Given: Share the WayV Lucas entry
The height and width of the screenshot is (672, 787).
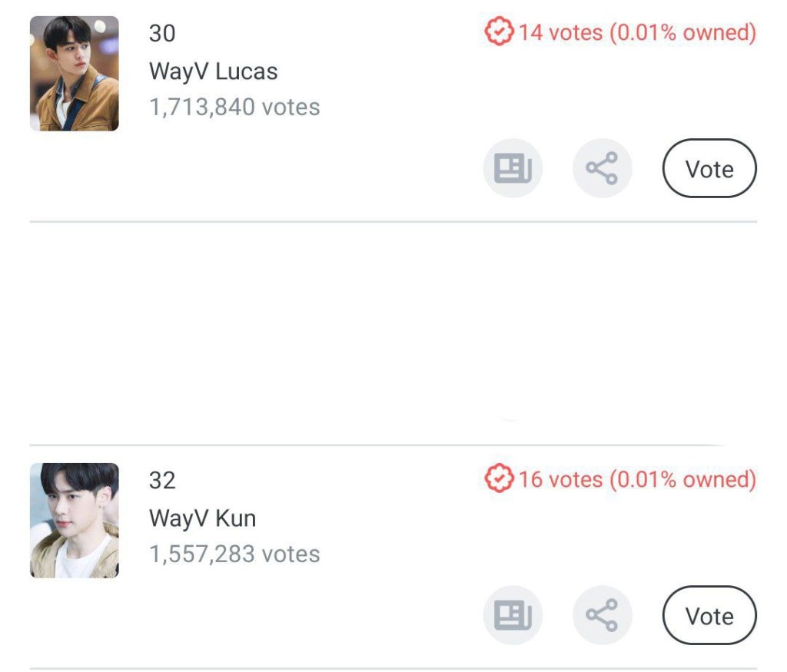Looking at the screenshot, I should pyautogui.click(x=602, y=168).
